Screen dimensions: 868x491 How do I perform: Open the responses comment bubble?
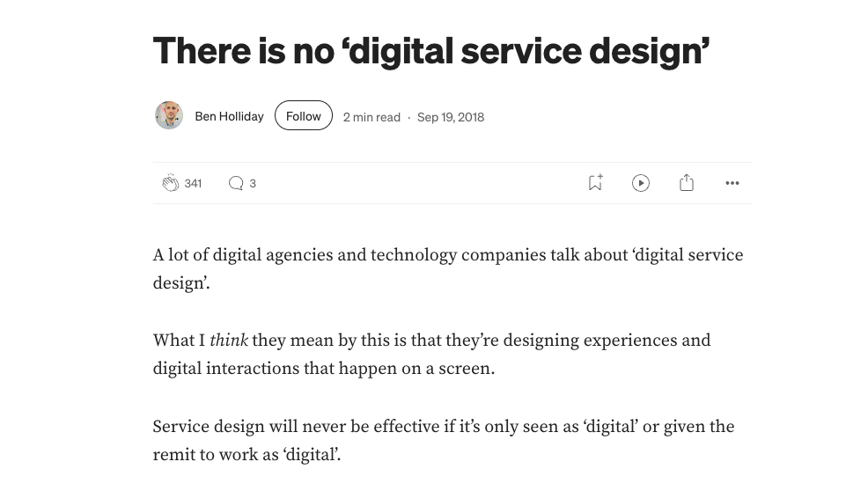(x=235, y=183)
